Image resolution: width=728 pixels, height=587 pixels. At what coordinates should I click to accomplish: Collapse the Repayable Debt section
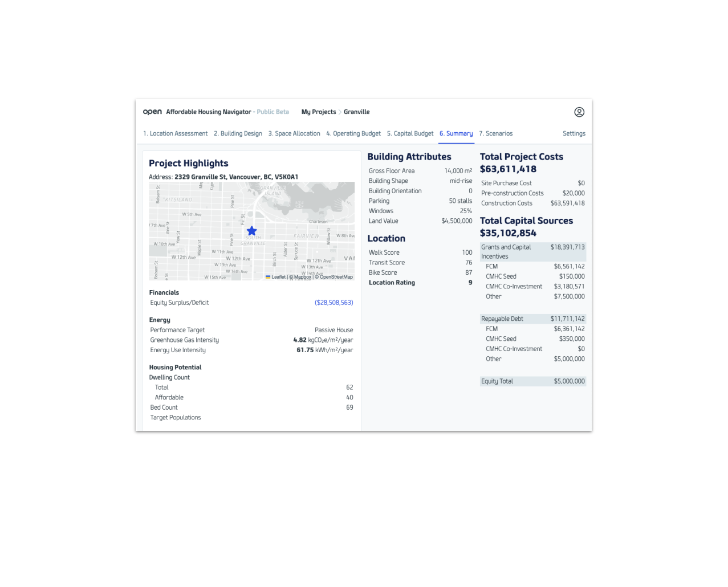[532, 319]
